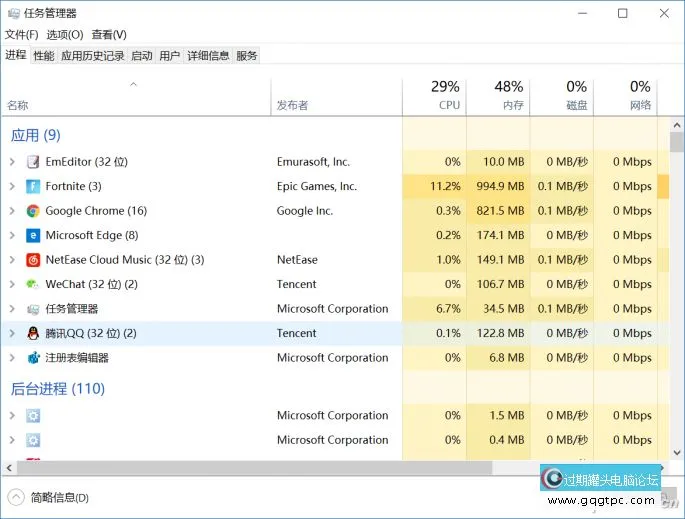Viewport: 685px width, 519px height.
Task: Click the WeChat app icon
Action: click(x=33, y=284)
